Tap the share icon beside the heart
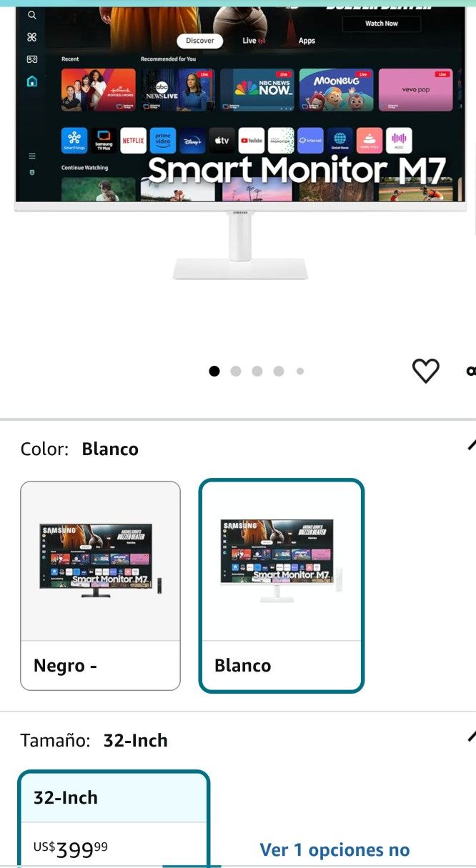This screenshot has height=868, width=476. (x=471, y=370)
